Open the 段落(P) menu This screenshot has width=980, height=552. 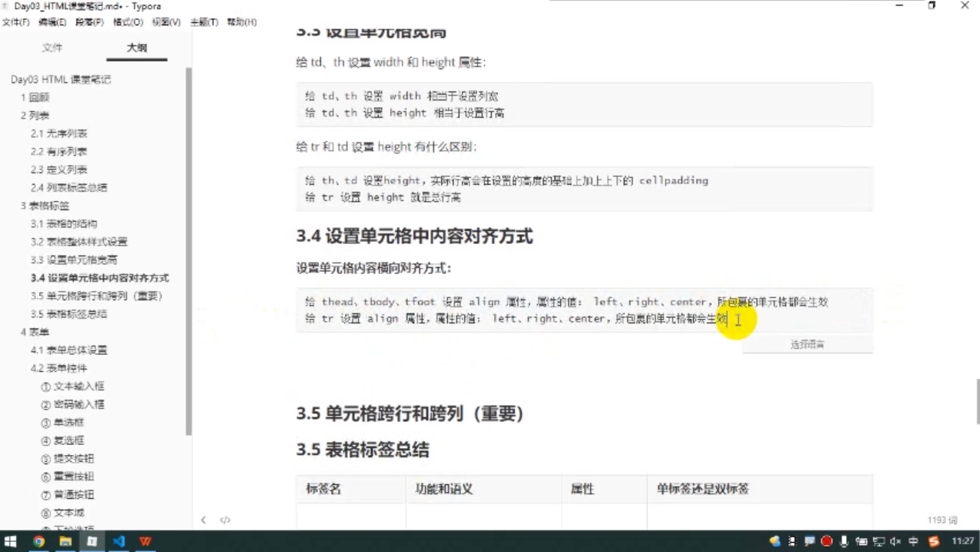pyautogui.click(x=89, y=22)
